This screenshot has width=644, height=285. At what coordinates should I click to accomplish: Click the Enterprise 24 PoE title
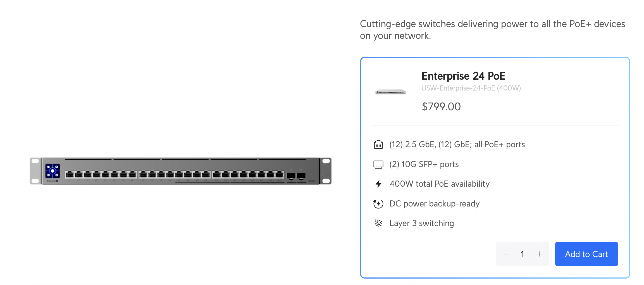(463, 76)
